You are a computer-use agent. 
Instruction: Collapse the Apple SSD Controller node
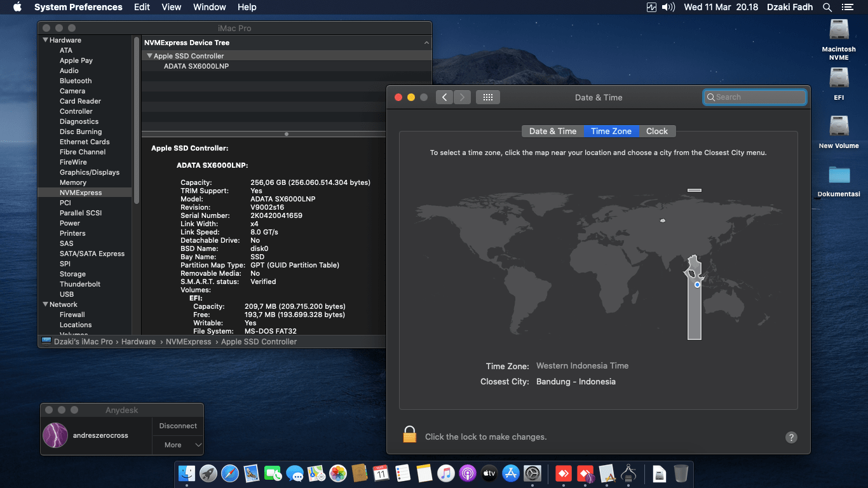149,56
